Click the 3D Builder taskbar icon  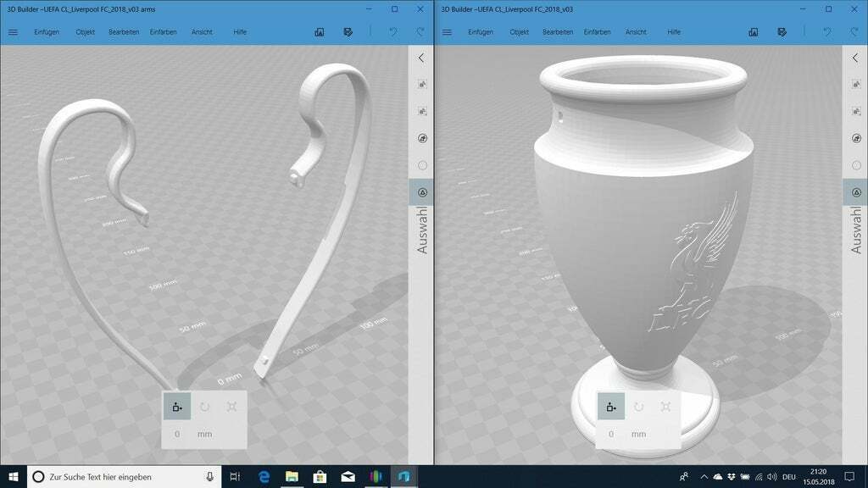(404, 476)
